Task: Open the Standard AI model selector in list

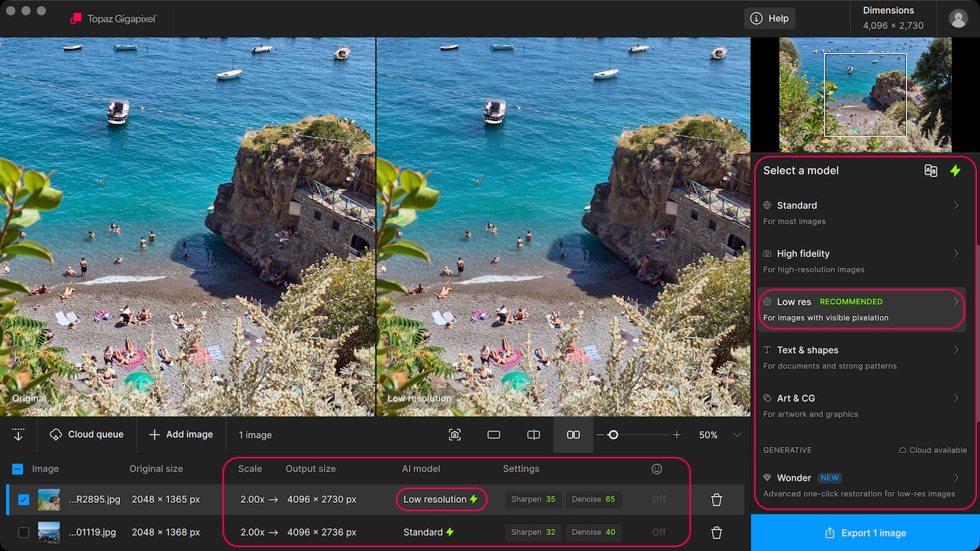Action: click(429, 533)
